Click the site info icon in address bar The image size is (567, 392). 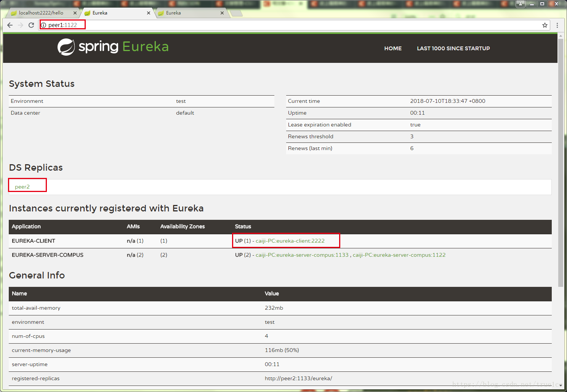tap(43, 25)
